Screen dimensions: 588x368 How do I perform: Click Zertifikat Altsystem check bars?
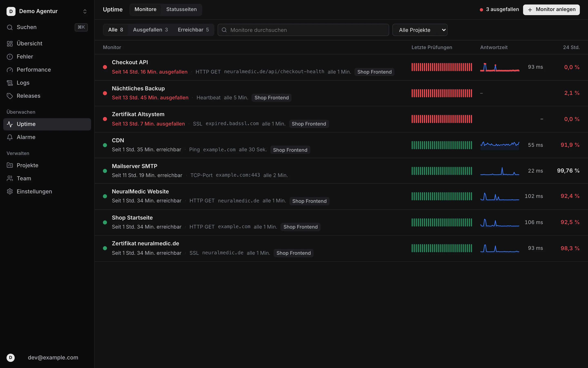[x=442, y=119]
